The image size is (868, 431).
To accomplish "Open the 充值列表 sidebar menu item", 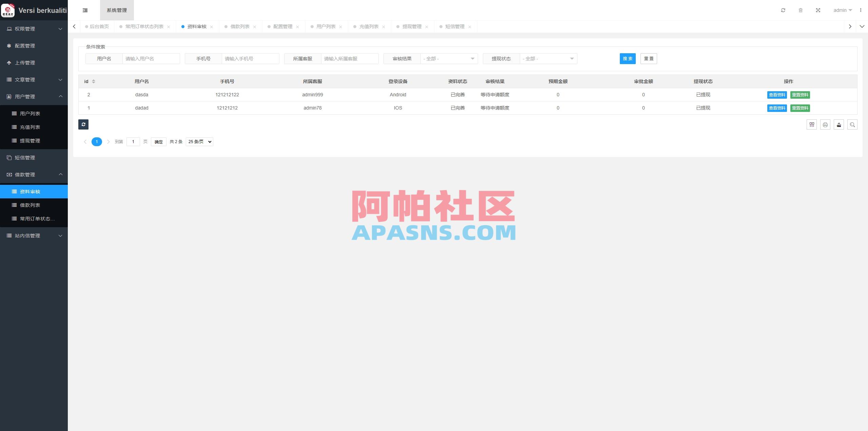I will point(30,127).
